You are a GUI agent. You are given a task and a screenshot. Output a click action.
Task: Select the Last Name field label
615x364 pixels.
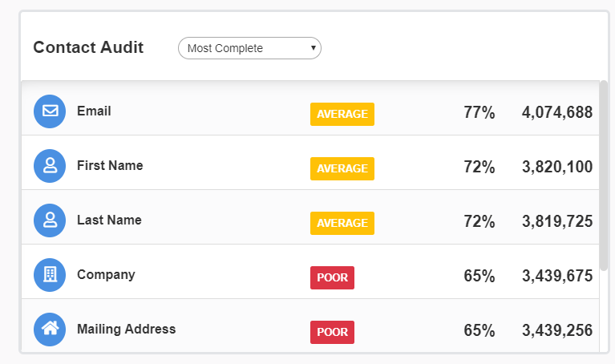109,220
